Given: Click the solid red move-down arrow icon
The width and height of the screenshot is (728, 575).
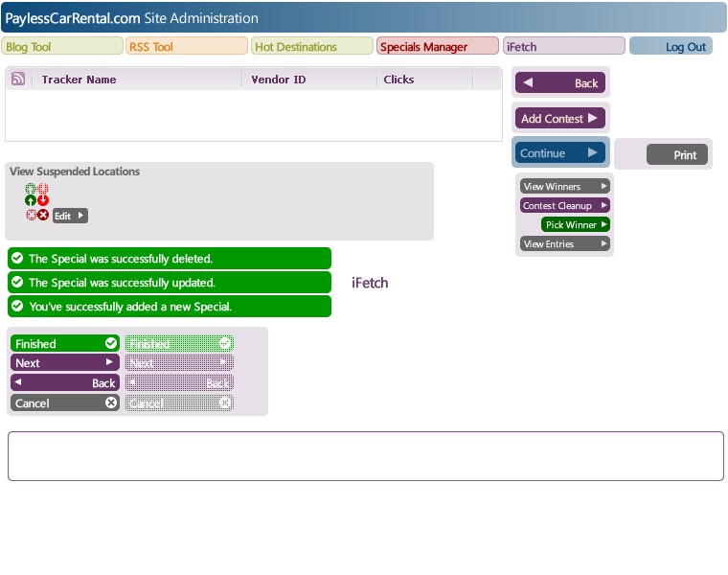Looking at the screenshot, I should pos(43,200).
